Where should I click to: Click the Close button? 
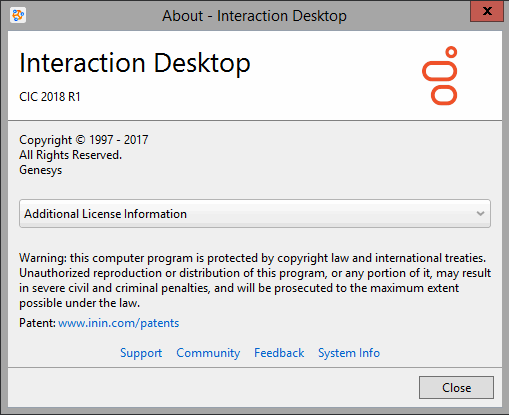click(456, 388)
